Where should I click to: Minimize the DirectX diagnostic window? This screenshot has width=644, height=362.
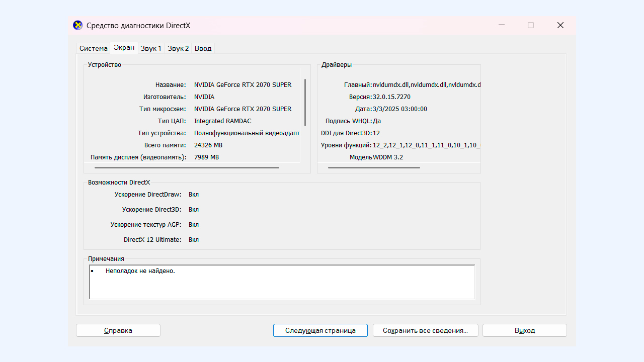pyautogui.click(x=502, y=25)
